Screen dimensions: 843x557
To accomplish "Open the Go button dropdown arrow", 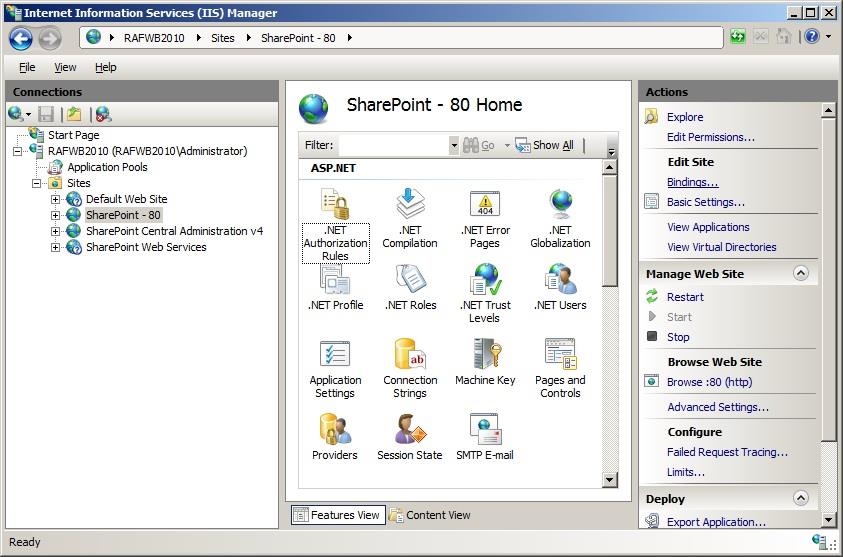I will coord(506,145).
